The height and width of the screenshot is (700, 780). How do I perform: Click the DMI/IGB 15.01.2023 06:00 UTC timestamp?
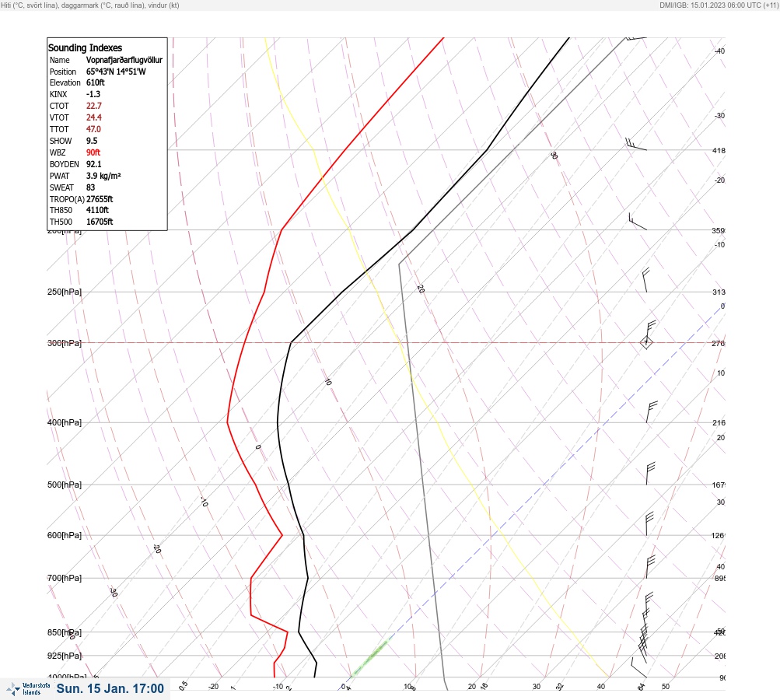click(719, 5)
